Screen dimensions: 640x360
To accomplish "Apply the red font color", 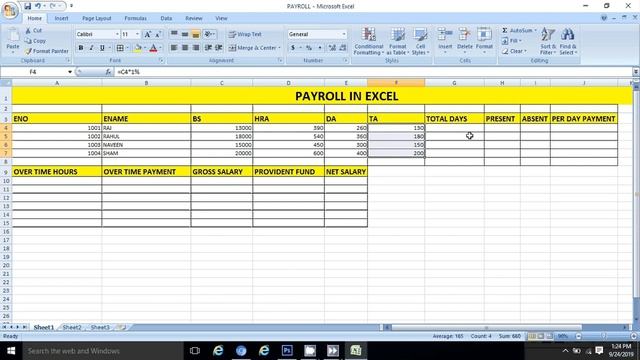I will coord(153,48).
